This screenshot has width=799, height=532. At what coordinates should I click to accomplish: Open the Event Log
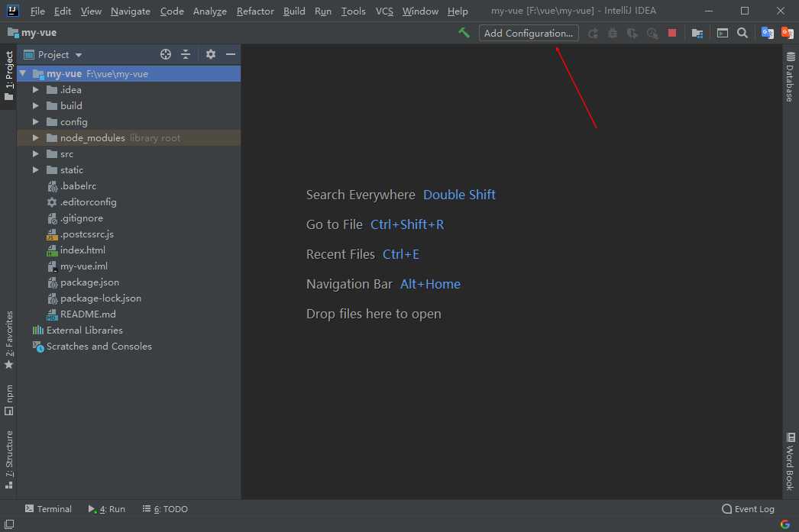click(748, 508)
